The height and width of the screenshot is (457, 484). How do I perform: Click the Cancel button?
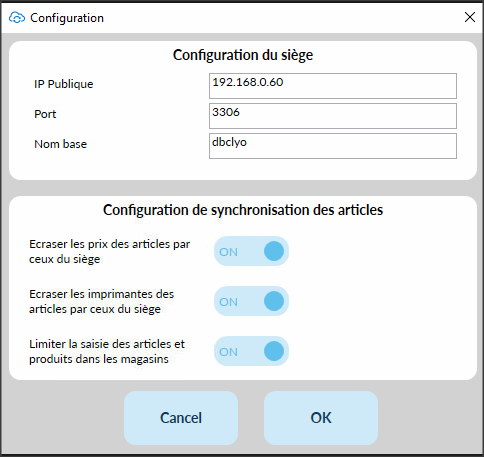(181, 418)
